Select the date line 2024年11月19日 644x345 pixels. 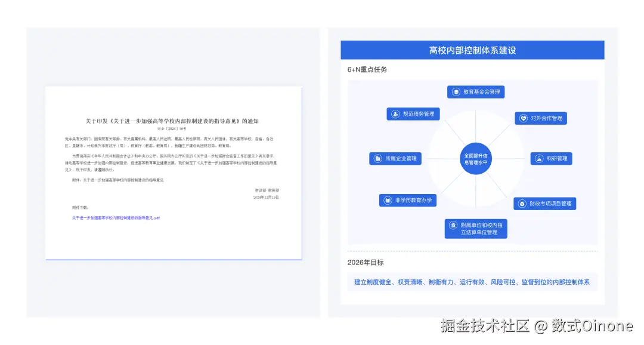coord(267,198)
